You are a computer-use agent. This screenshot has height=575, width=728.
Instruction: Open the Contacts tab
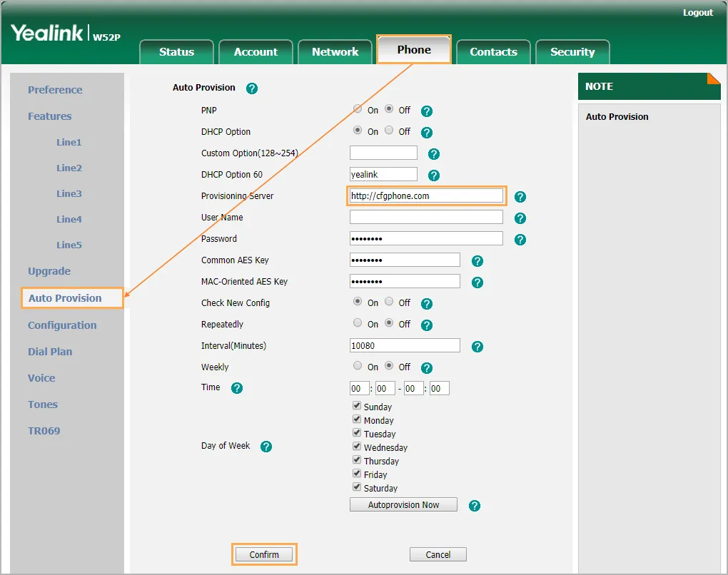(493, 52)
